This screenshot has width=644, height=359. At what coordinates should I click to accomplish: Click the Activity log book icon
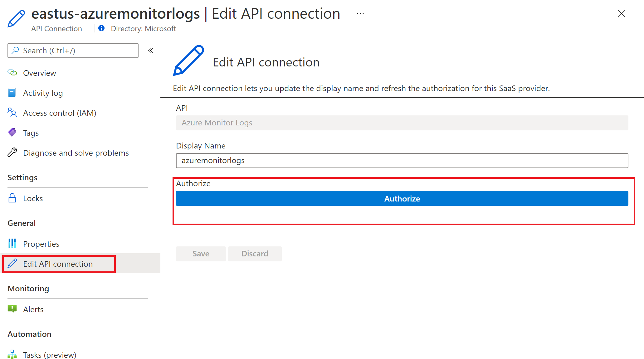(12, 93)
